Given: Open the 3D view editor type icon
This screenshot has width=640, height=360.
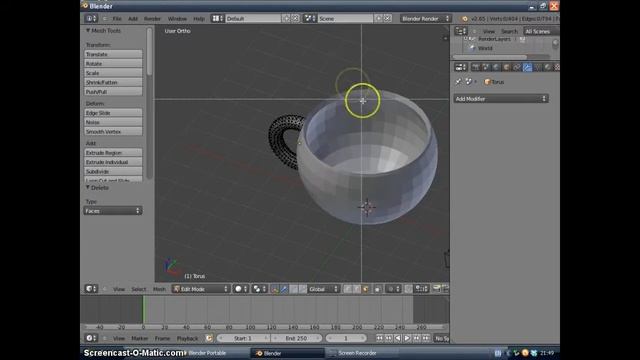Looking at the screenshot, I should 91,289.
